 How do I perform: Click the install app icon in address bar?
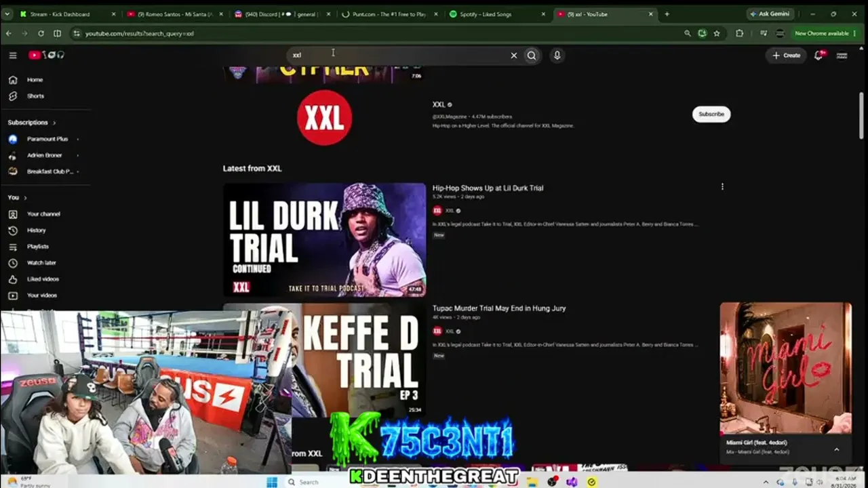pyautogui.click(x=703, y=33)
